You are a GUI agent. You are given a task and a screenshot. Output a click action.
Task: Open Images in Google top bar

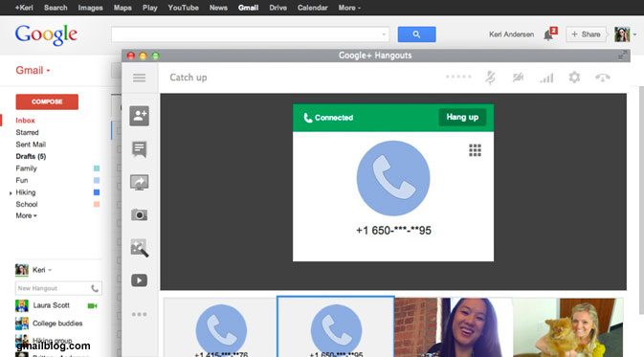(x=90, y=8)
